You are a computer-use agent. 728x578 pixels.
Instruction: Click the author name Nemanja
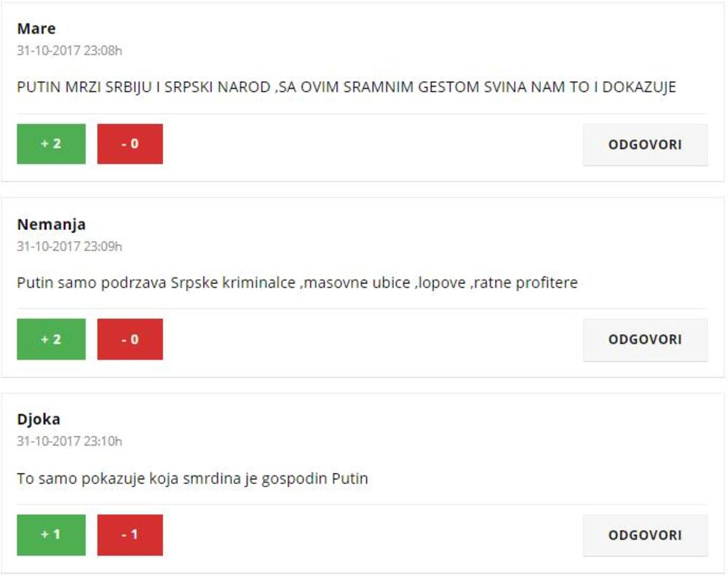[x=51, y=224]
